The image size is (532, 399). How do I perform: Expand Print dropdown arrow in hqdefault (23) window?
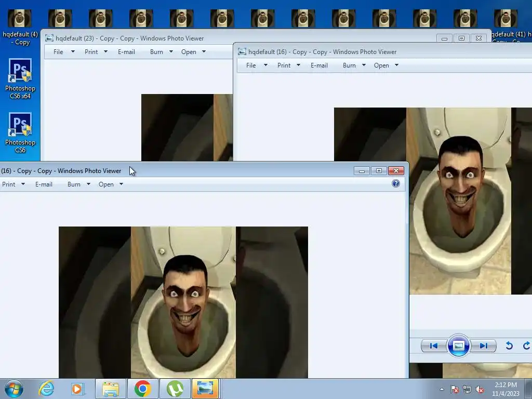coord(105,52)
